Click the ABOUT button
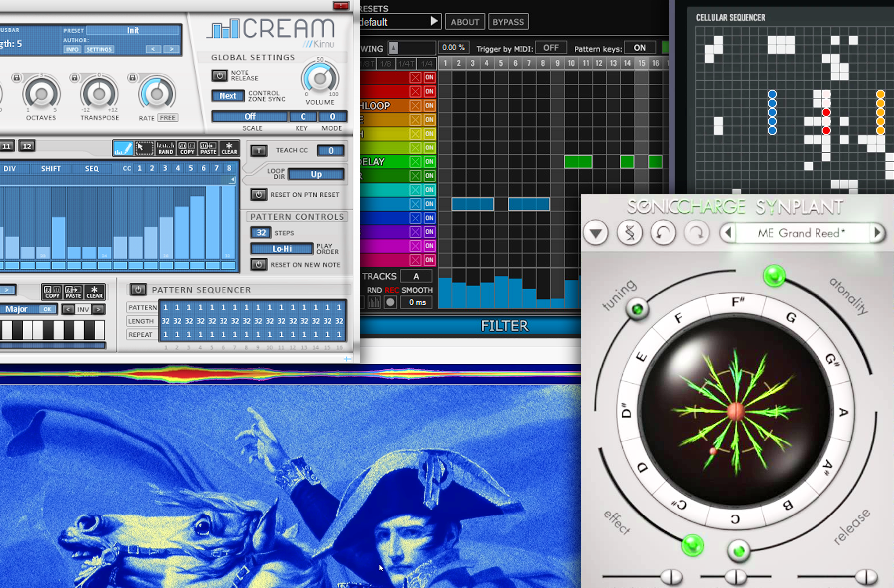 (x=465, y=22)
